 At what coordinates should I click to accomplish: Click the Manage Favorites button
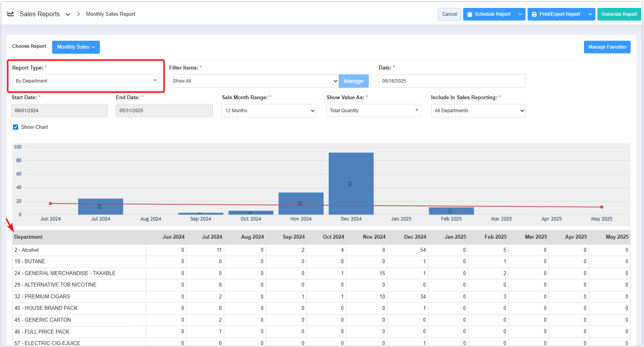pos(607,47)
